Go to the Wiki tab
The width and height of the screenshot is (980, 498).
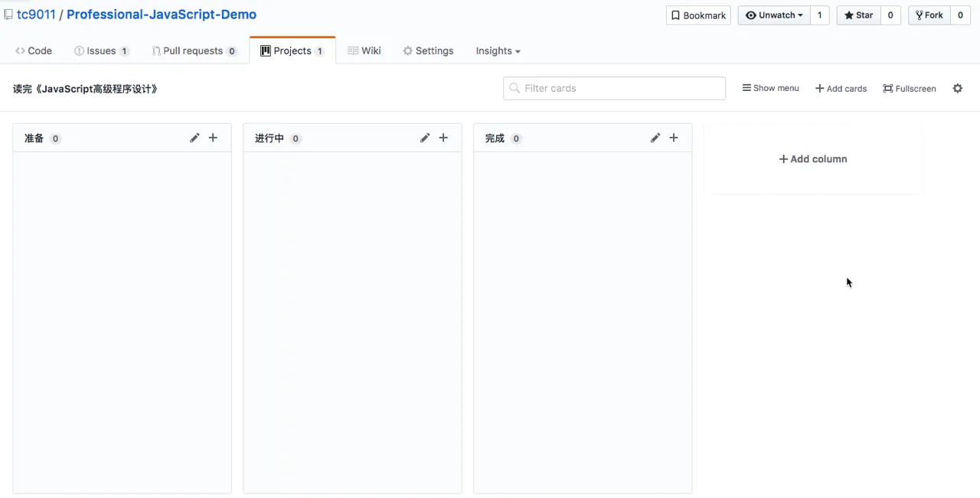coord(364,51)
